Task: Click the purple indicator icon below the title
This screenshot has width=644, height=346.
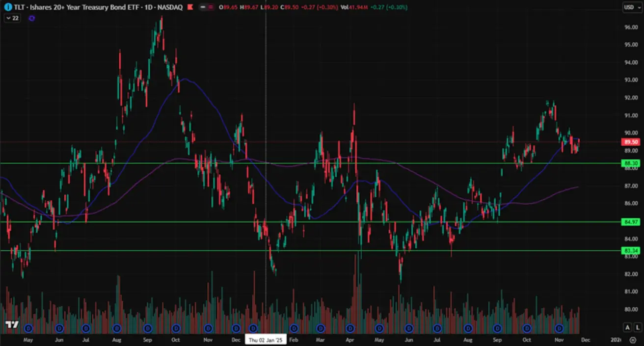Action: [32, 18]
